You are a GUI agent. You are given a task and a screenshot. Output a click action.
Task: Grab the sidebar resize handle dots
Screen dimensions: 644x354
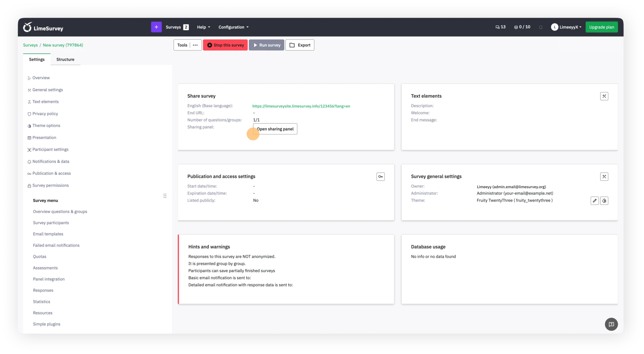165,196
